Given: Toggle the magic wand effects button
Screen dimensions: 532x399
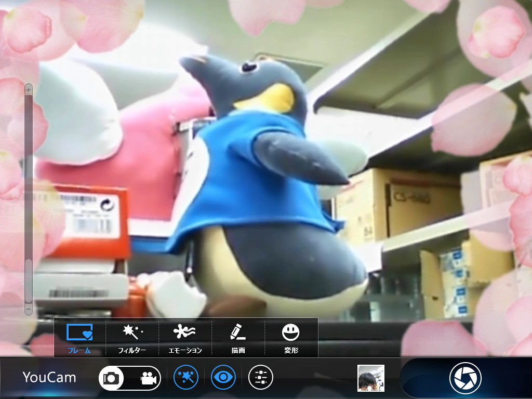Looking at the screenshot, I should click(x=186, y=377).
